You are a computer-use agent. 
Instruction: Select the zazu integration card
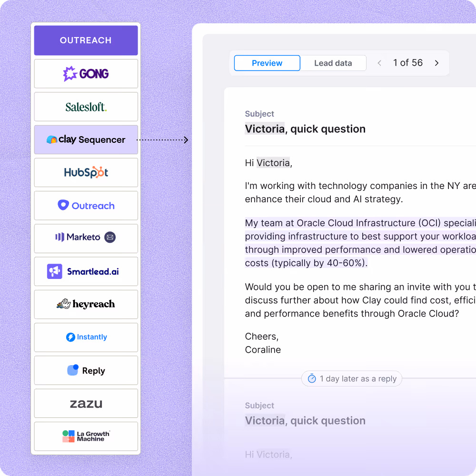[86, 404]
